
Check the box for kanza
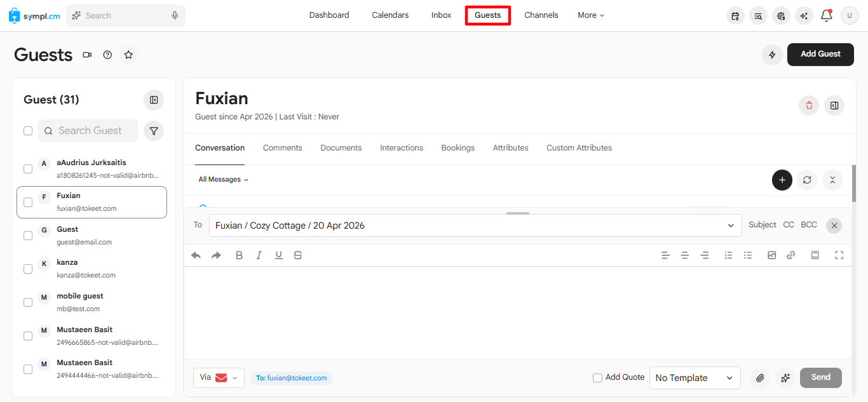[x=28, y=269]
